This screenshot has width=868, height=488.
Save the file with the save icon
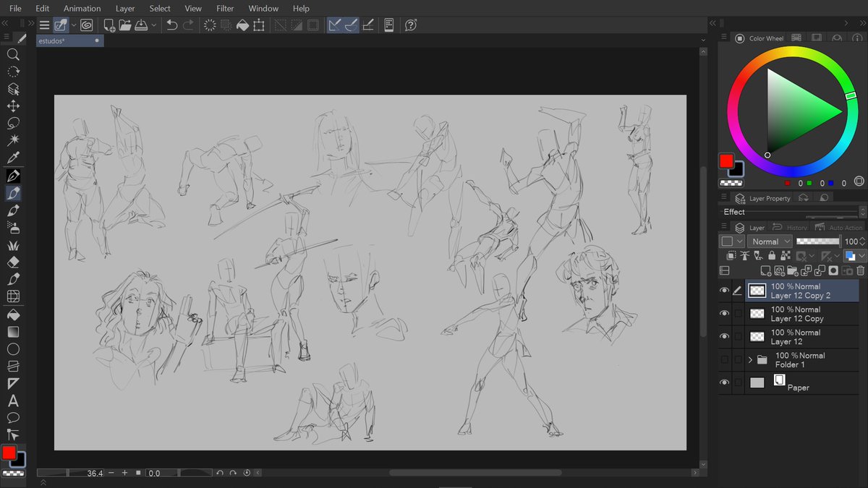click(x=140, y=25)
